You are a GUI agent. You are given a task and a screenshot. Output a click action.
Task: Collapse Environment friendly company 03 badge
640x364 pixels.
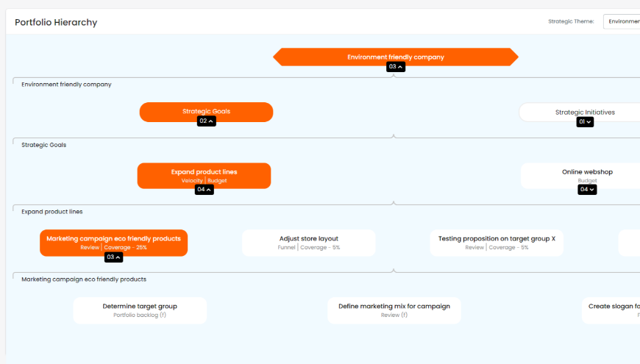[x=396, y=66]
